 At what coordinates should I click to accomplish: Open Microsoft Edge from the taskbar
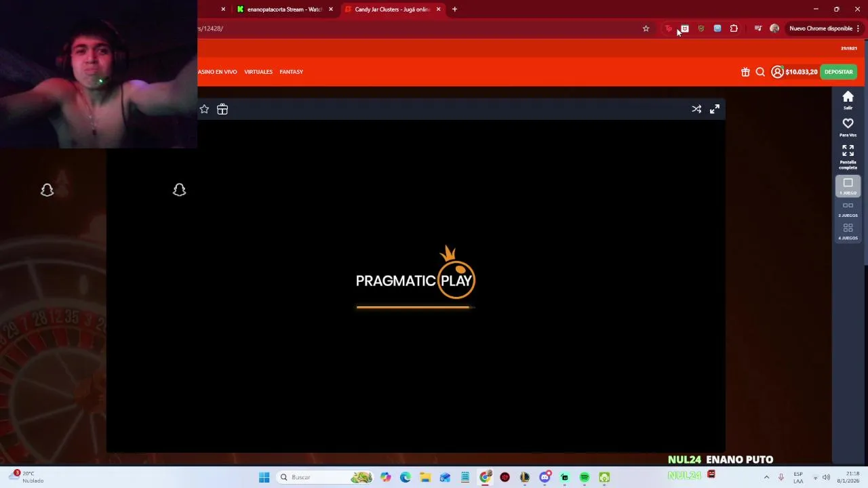pos(406,477)
